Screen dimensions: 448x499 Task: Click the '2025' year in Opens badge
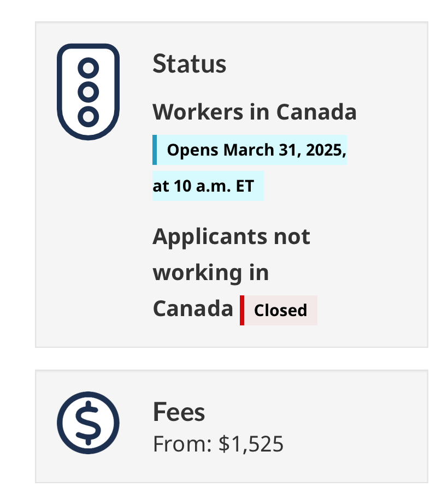[x=326, y=150]
